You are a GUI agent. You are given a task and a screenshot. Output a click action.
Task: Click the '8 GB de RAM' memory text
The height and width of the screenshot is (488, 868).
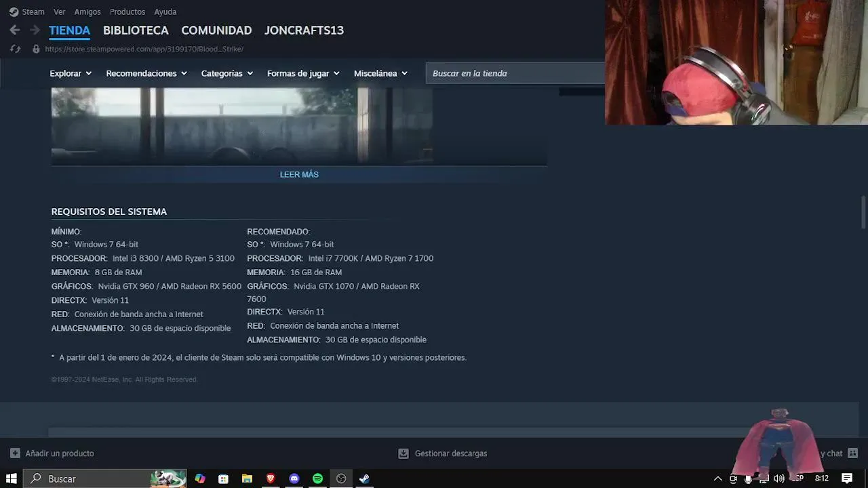(119, 272)
